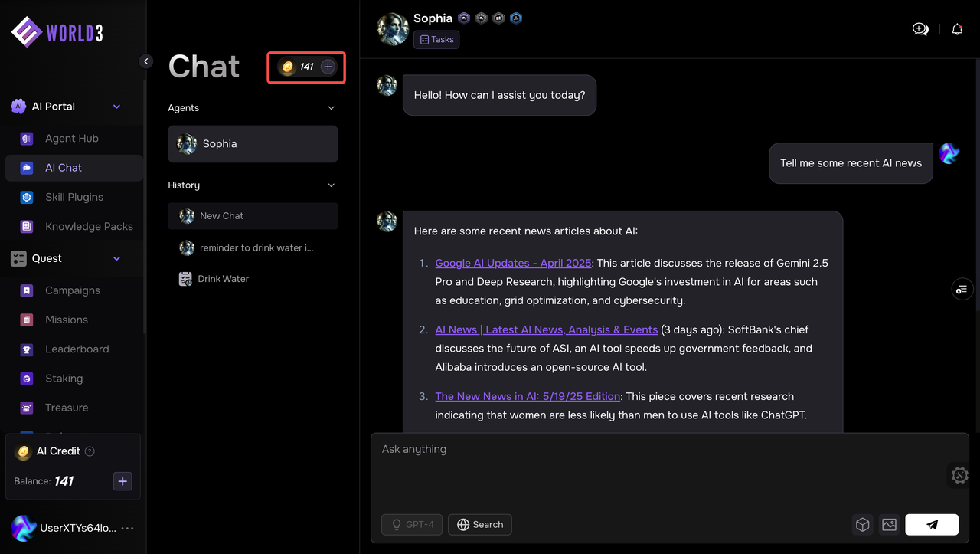Collapse the AI Portal section
The height and width of the screenshot is (554, 980).
[117, 107]
